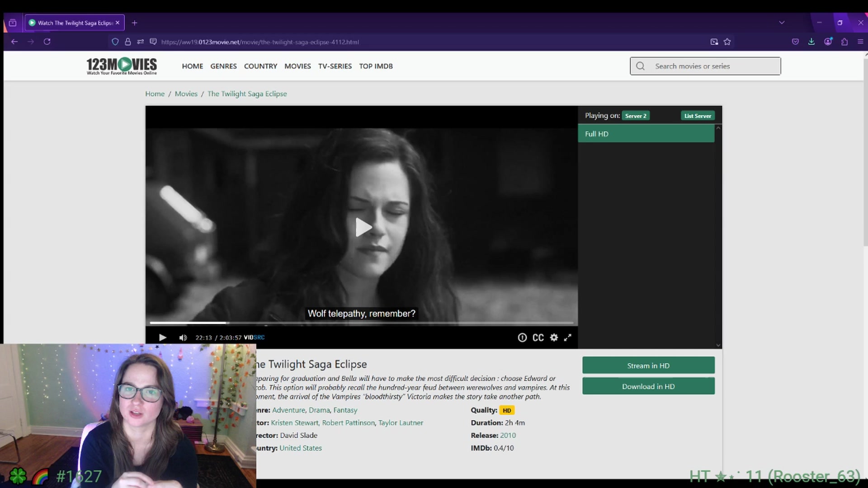Show browser downloads panel

click(811, 42)
